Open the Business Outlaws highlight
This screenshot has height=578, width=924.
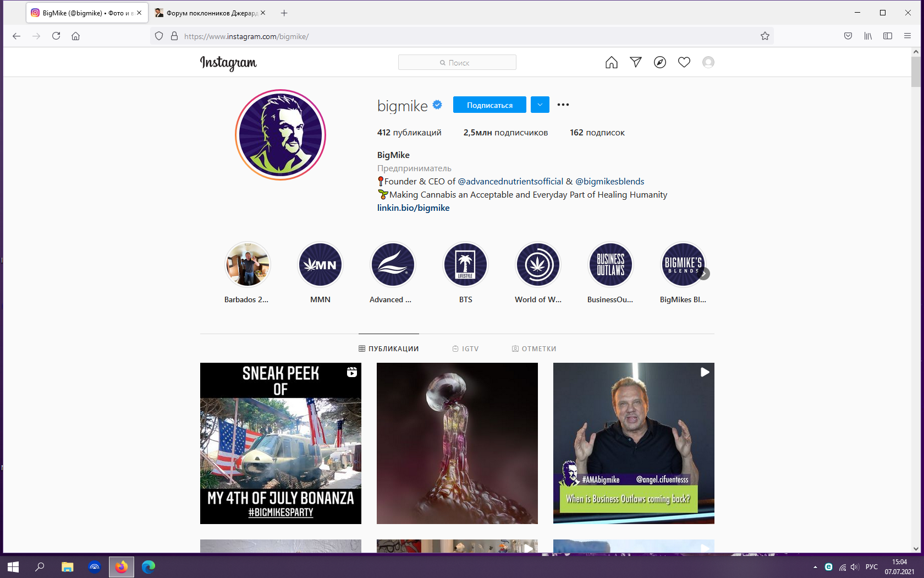coord(610,265)
